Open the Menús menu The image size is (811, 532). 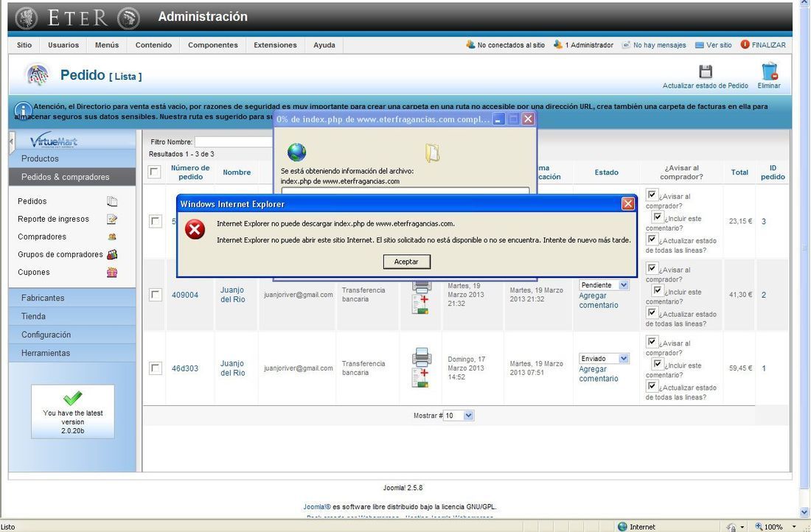107,45
